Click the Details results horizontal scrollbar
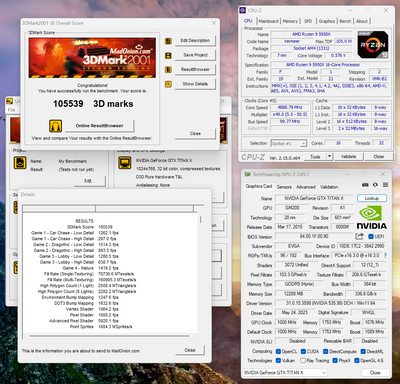The image size is (400, 384). pyautogui.click(x=110, y=336)
